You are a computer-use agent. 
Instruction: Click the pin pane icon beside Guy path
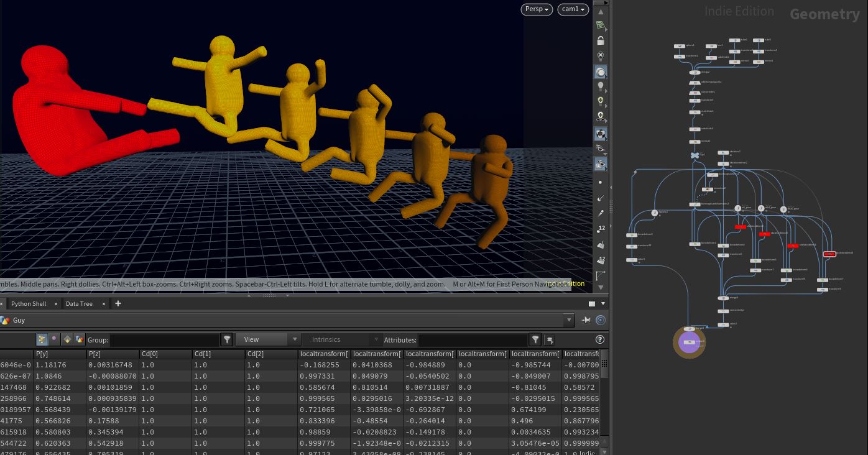point(586,320)
